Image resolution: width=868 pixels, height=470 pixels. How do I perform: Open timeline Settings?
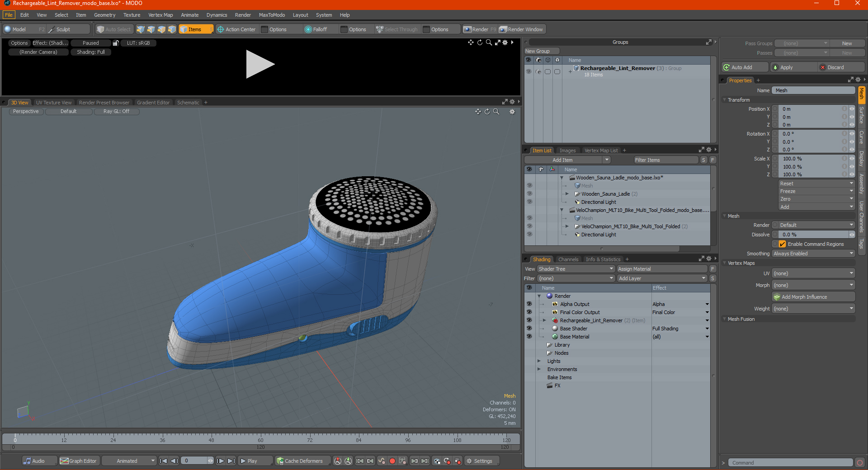[482, 461]
